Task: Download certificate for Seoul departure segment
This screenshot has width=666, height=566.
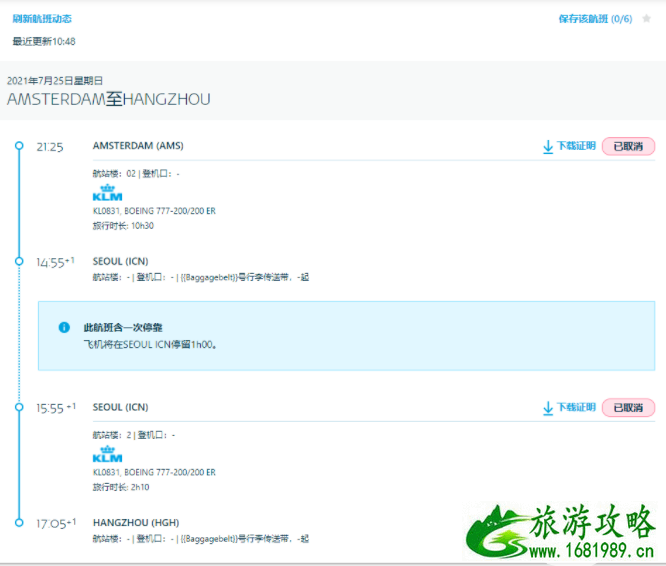Action: click(x=576, y=408)
